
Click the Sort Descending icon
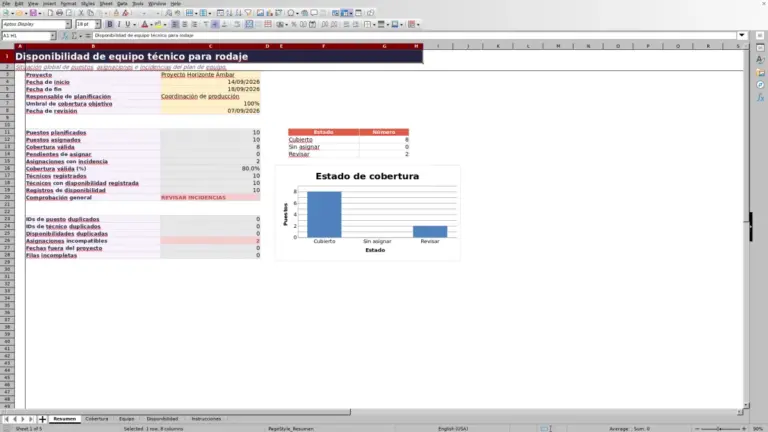(x=239, y=13)
